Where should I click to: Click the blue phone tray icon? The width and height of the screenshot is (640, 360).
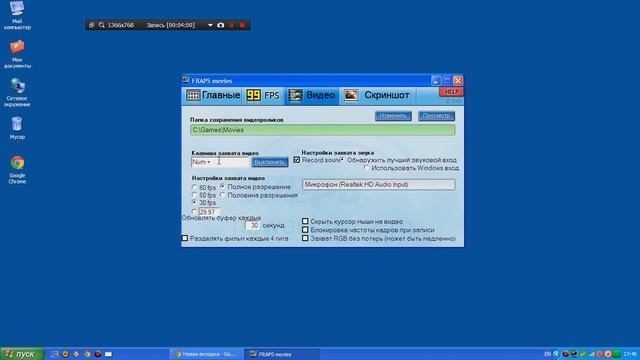556,354
